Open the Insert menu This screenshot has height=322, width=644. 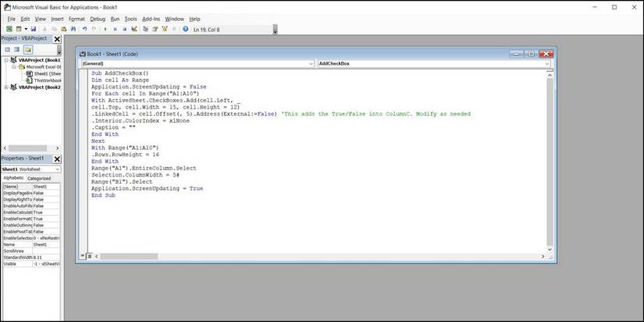point(57,19)
